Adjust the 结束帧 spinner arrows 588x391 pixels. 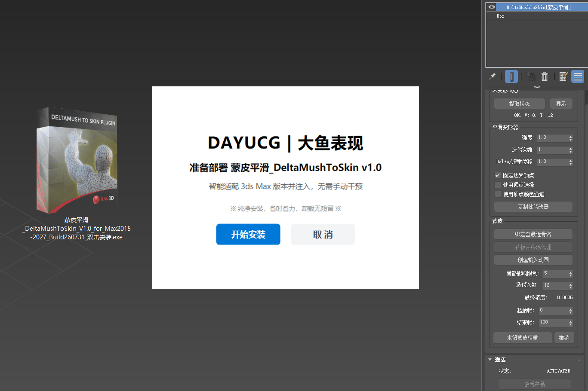(x=571, y=323)
